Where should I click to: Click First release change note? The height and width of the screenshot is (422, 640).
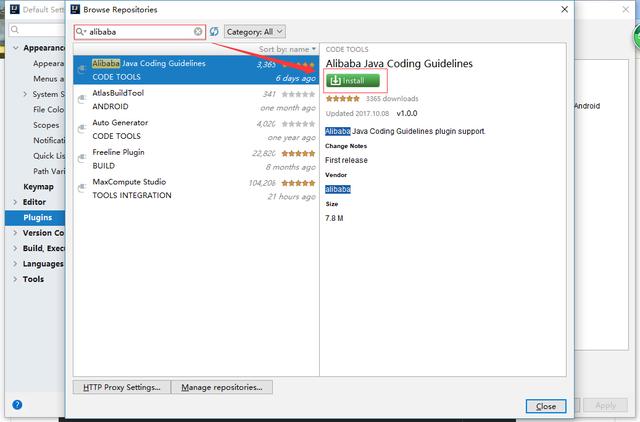point(346,160)
